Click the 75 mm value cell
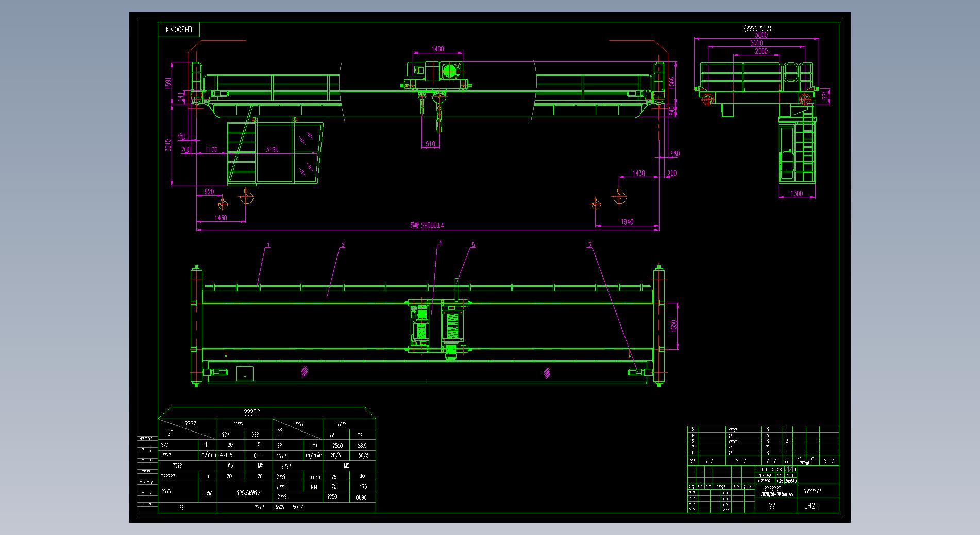Image resolution: width=980 pixels, height=535 pixels. click(334, 477)
